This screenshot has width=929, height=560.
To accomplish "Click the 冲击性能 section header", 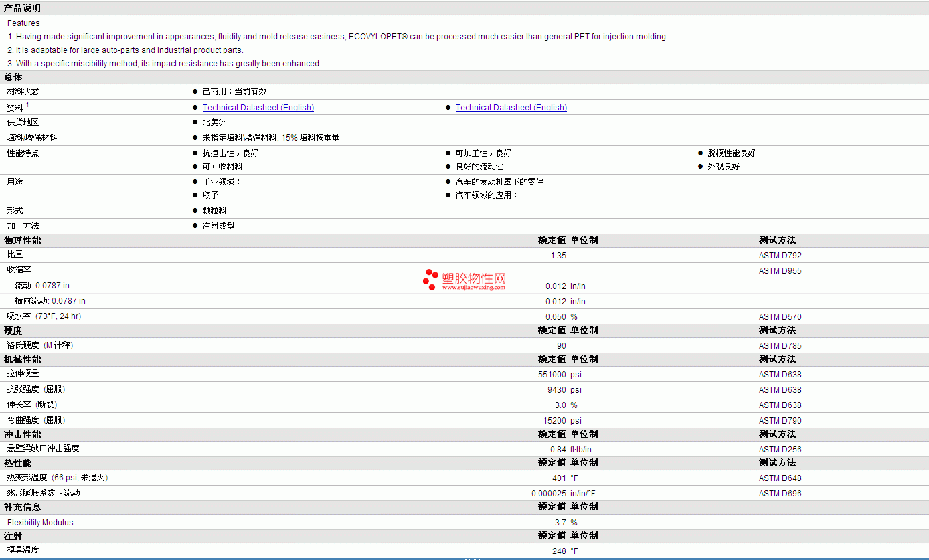I will click(23, 435).
